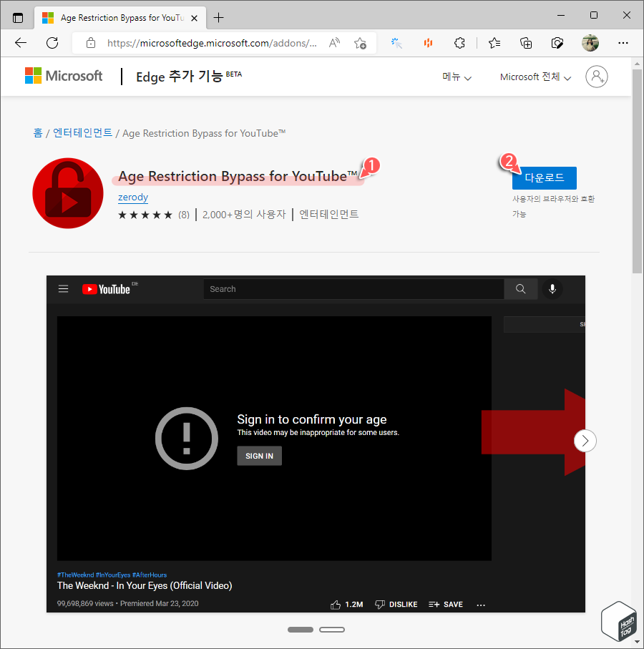
Task: Click the 사용자의 브라우저와 호환 가능 note
Action: point(553,206)
